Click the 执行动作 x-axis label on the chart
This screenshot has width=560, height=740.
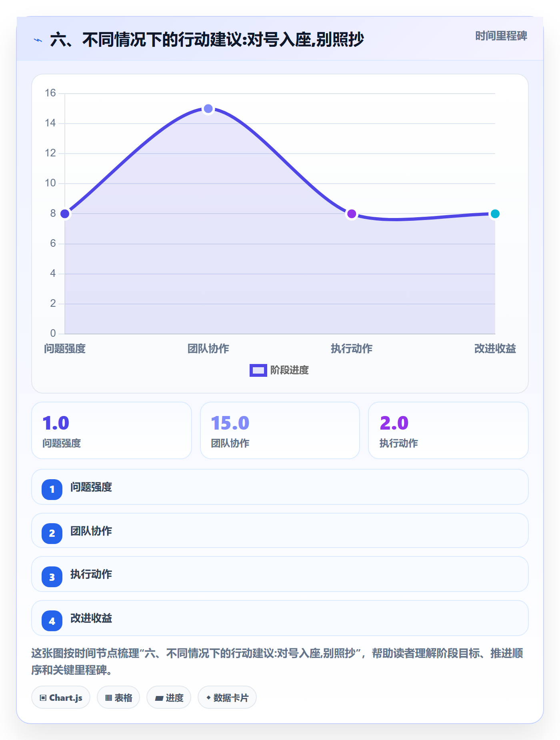point(352,349)
